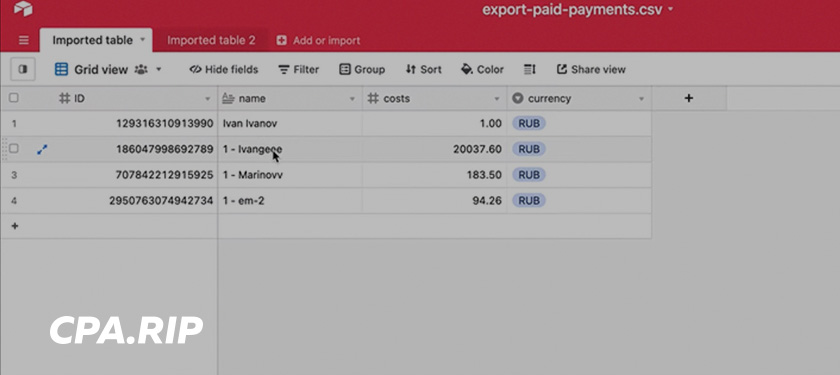
Task: Click the Grid view icon
Action: (x=62, y=69)
